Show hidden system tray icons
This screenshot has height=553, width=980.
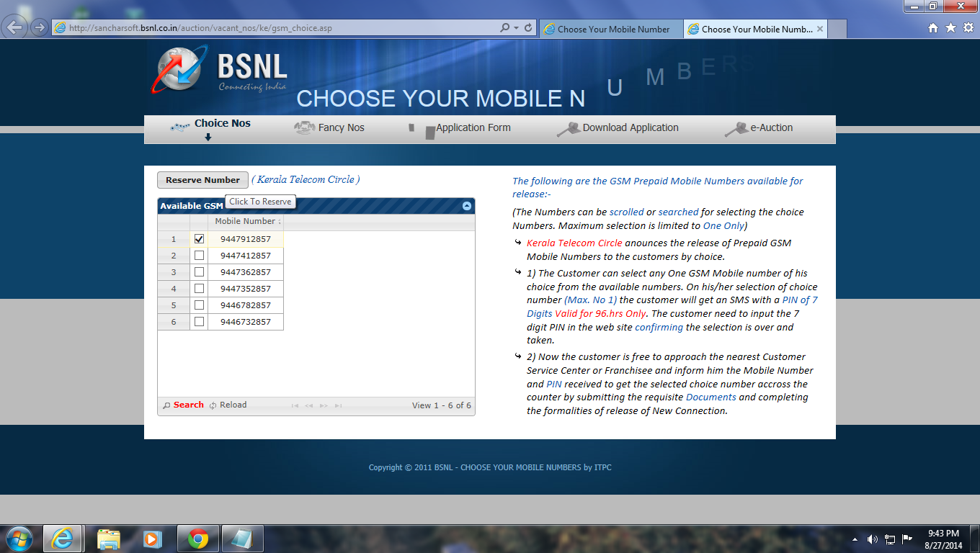[855, 539]
